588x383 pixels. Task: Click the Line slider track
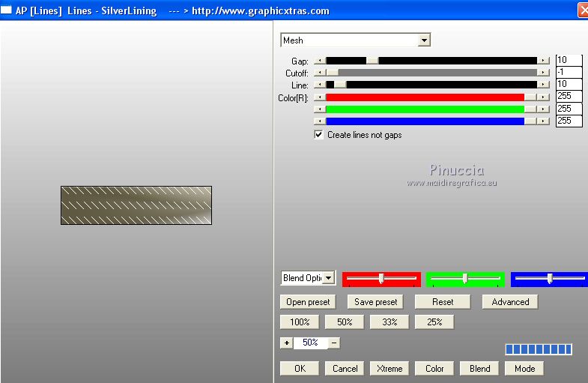[x=431, y=85]
